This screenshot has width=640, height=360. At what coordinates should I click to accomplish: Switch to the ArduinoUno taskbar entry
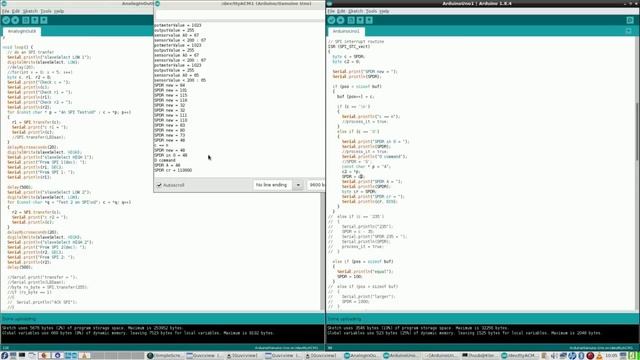point(400,356)
